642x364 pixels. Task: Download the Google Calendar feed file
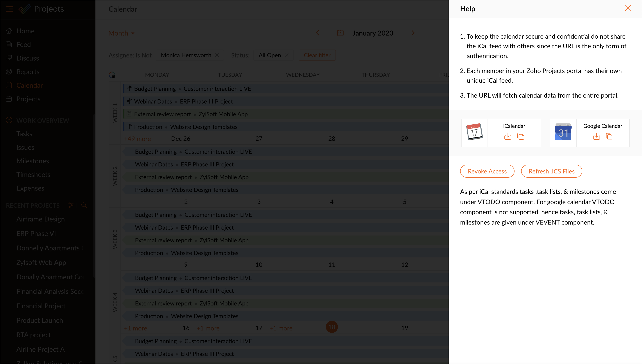pyautogui.click(x=596, y=136)
